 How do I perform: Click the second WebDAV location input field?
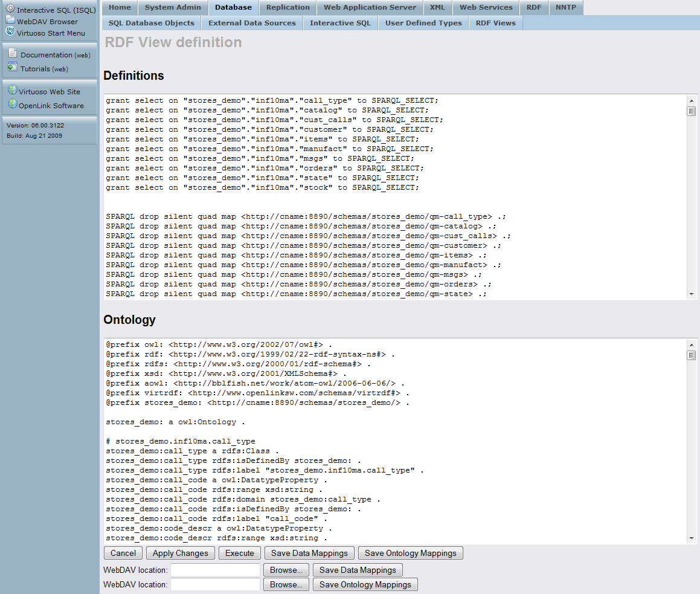click(215, 584)
